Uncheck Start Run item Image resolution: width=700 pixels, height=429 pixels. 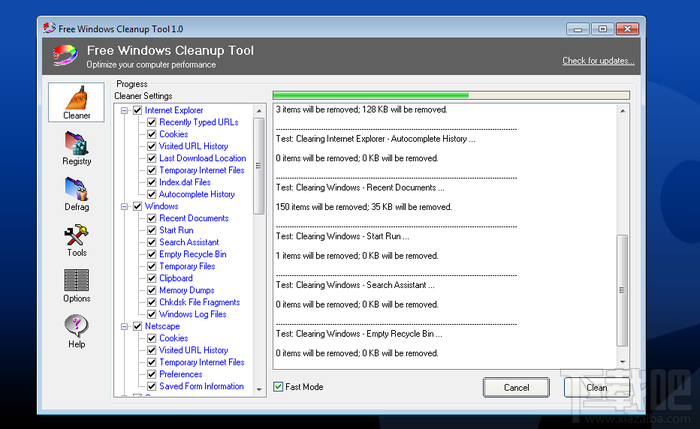(152, 230)
